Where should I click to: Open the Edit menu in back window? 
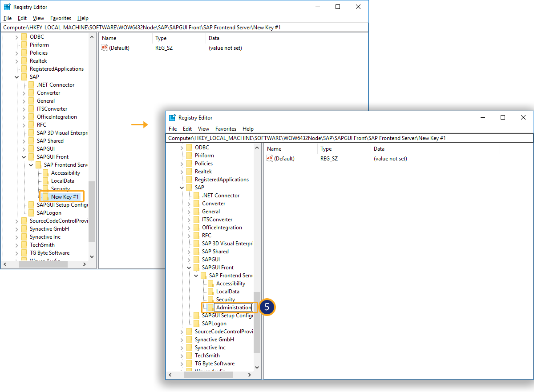click(x=22, y=18)
